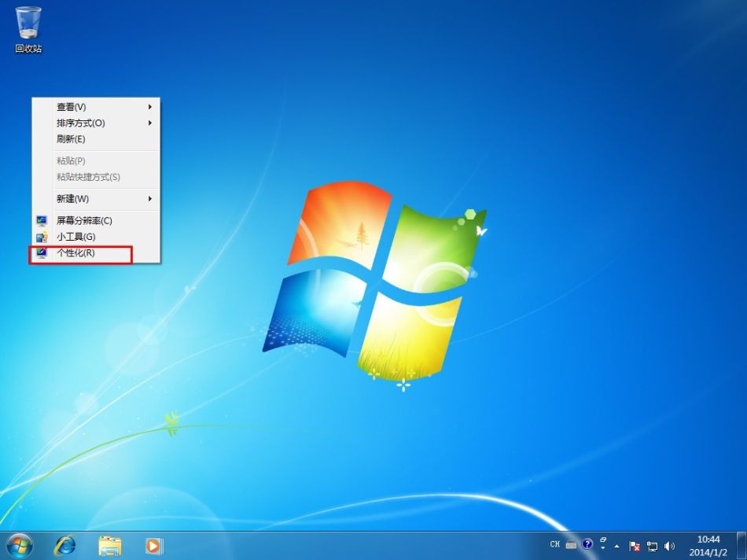The width and height of the screenshot is (747, 560).
Task: Click the keyboard icon in language bar
Action: tap(571, 545)
